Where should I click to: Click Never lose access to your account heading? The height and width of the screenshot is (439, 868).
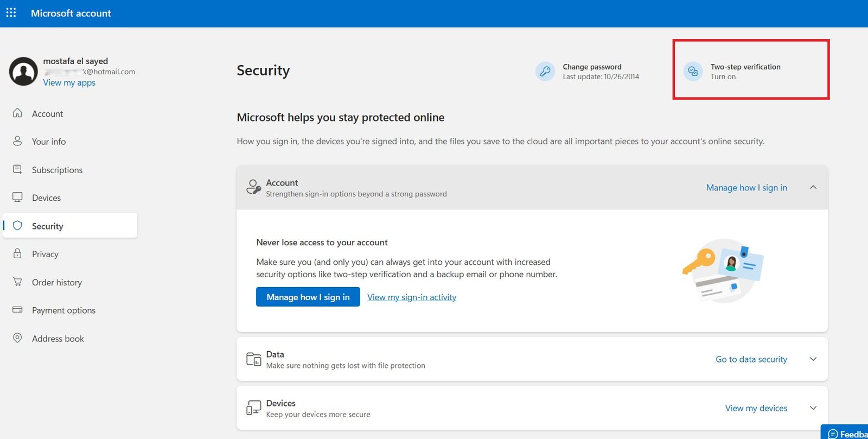[322, 243]
